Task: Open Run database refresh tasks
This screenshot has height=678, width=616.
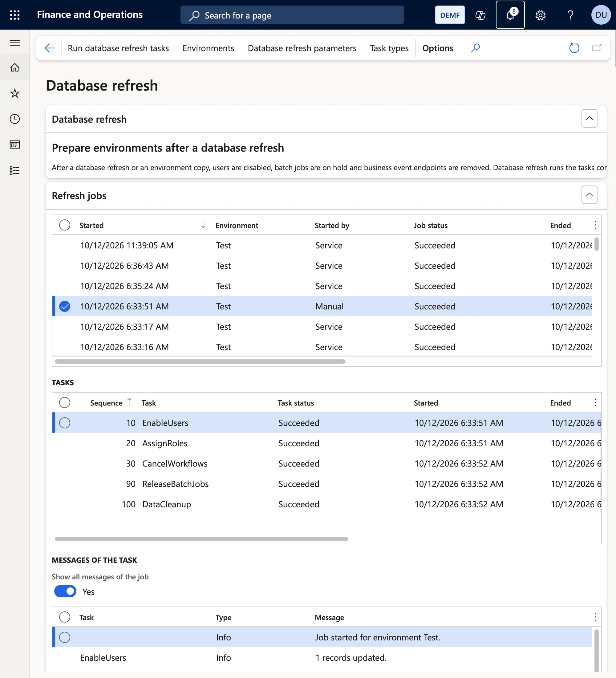Action: pyautogui.click(x=118, y=48)
